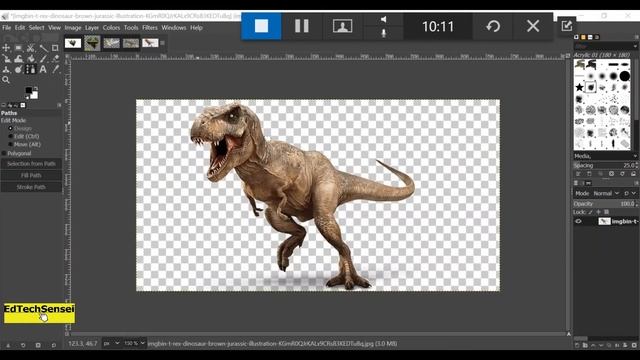Open the px unit dropdown in status bar
640x360 pixels.
click(x=111, y=344)
